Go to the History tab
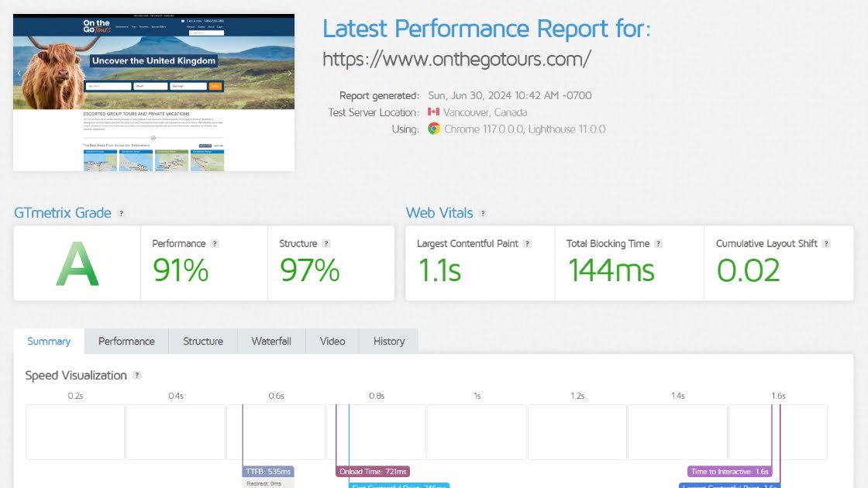Image resolution: width=868 pixels, height=488 pixels. tap(388, 341)
